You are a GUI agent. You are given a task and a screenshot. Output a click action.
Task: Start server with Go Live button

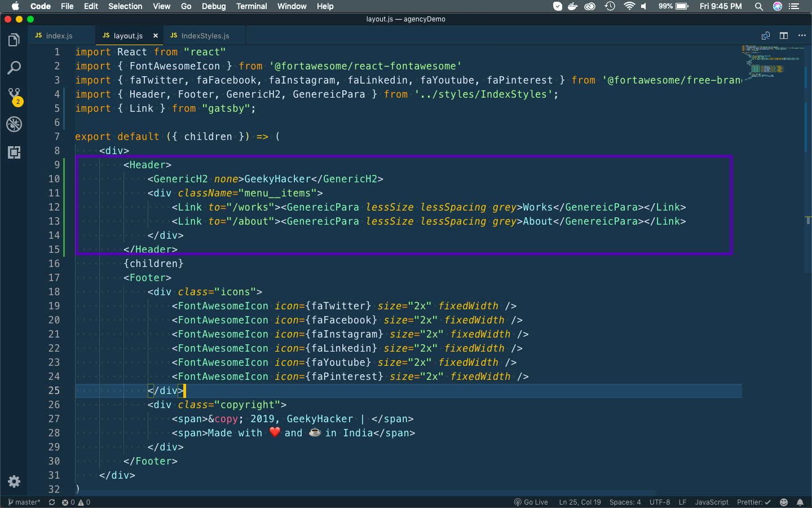[531, 502]
